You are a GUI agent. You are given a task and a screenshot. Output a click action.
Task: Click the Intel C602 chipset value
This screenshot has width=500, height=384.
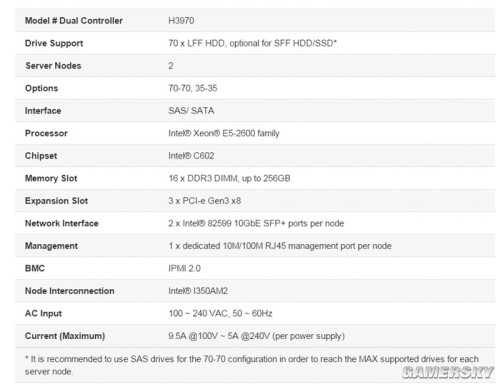tap(191, 156)
